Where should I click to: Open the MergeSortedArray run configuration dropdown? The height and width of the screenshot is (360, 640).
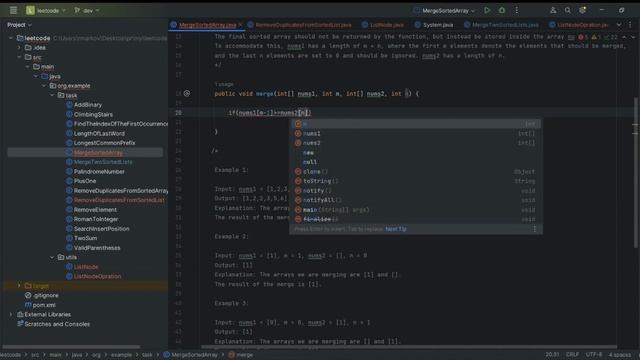click(x=444, y=11)
